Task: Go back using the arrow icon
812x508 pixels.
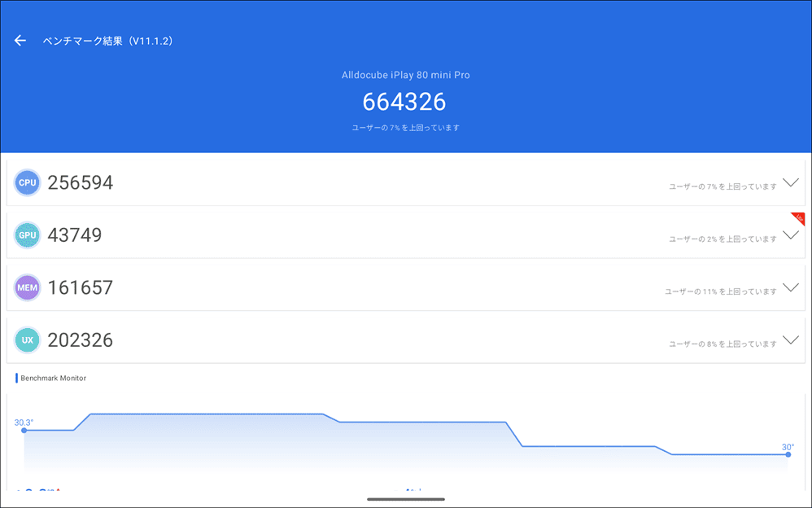Action: click(x=20, y=41)
